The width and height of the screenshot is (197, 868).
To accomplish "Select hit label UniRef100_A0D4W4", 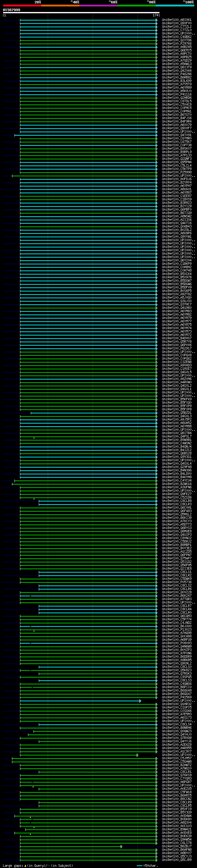I will click(177, 816).
